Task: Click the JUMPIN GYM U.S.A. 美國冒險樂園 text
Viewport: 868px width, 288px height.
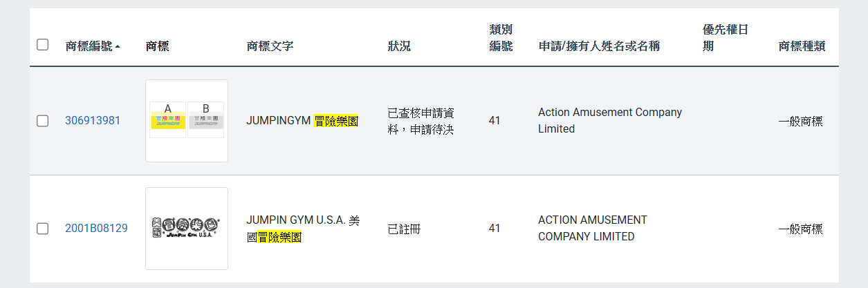Action: pyautogui.click(x=303, y=229)
